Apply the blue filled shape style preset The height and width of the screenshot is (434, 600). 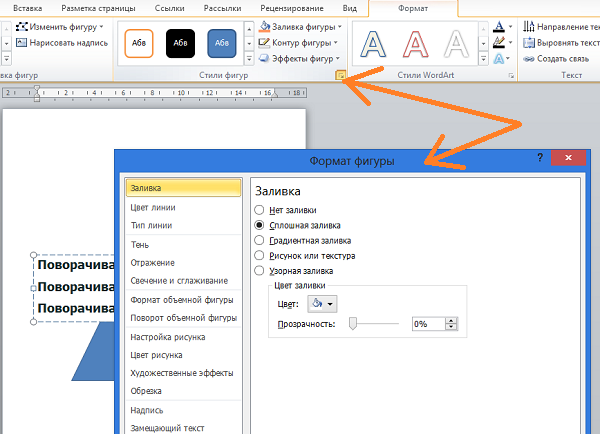[222, 43]
